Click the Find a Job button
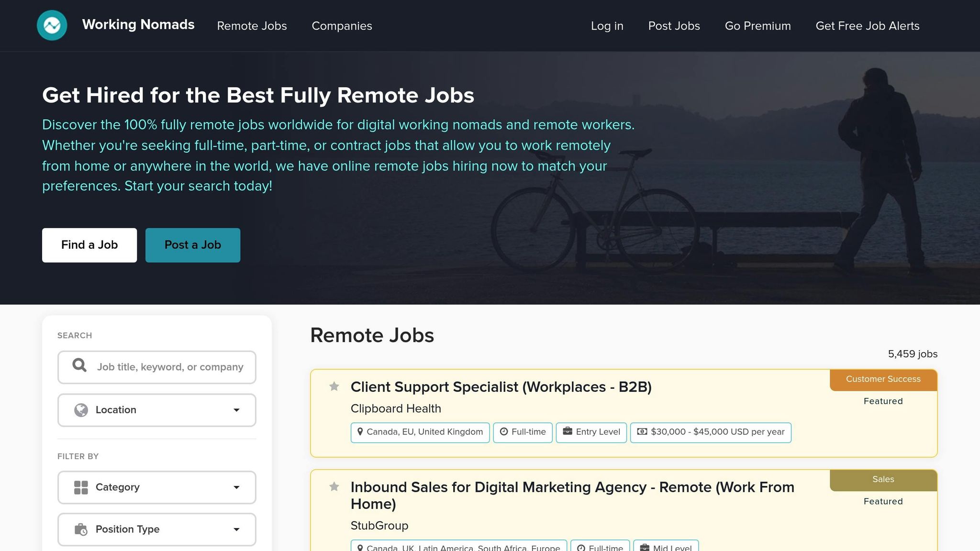This screenshot has width=980, height=551. click(89, 245)
